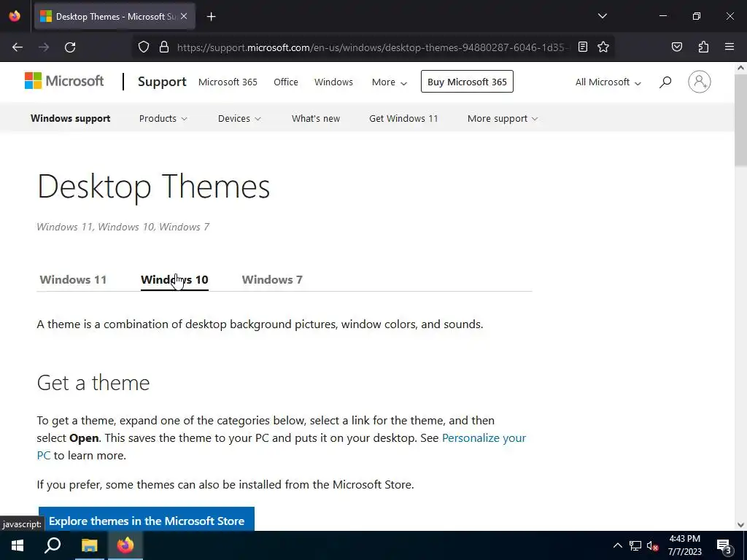Click the Firefox View icon
Viewport: 747px width, 560px height.
(x=15, y=16)
